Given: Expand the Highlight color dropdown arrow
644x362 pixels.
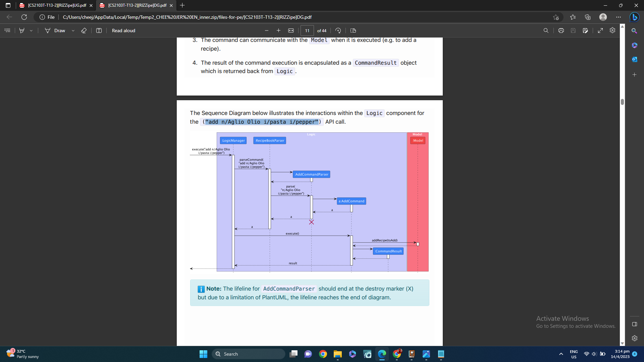Looking at the screenshot, I should (x=31, y=31).
